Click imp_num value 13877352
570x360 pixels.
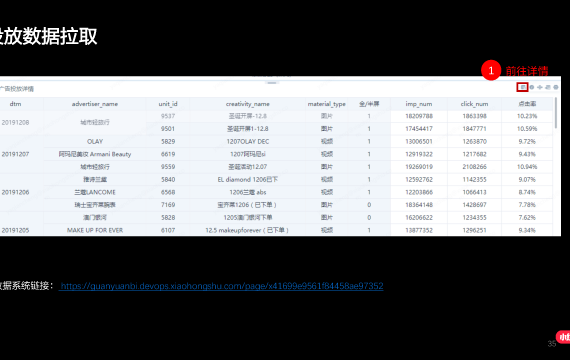[419, 230]
